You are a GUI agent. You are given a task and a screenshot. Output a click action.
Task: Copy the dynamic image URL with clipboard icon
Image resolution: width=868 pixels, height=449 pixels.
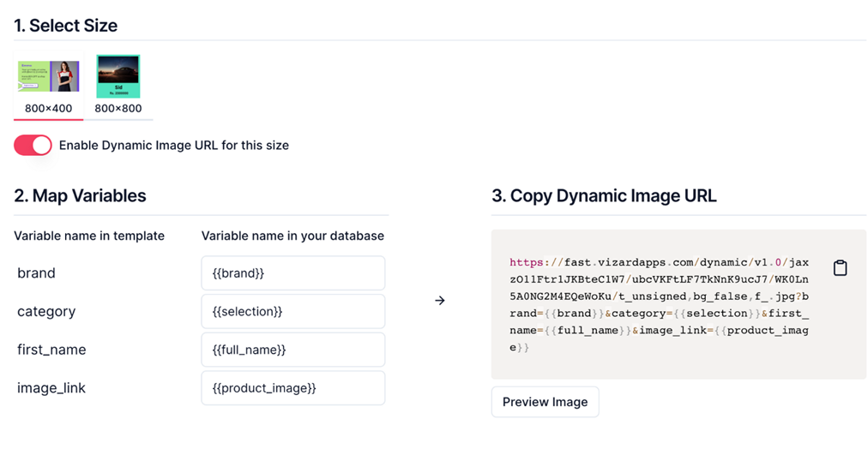coord(841,268)
